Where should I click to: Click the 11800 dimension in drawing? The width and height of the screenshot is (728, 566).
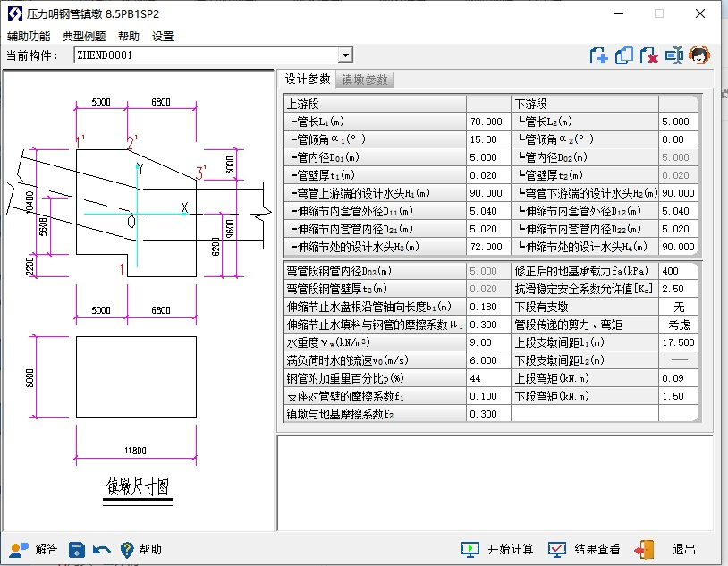click(135, 451)
